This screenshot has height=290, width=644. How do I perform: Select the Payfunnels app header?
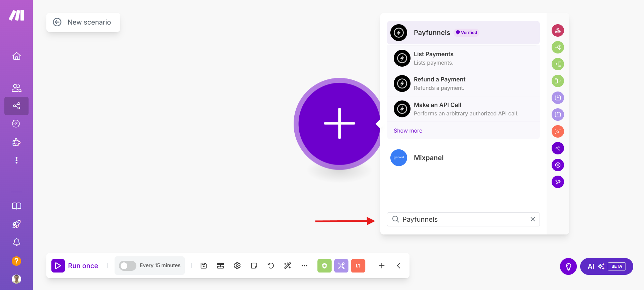463,33
